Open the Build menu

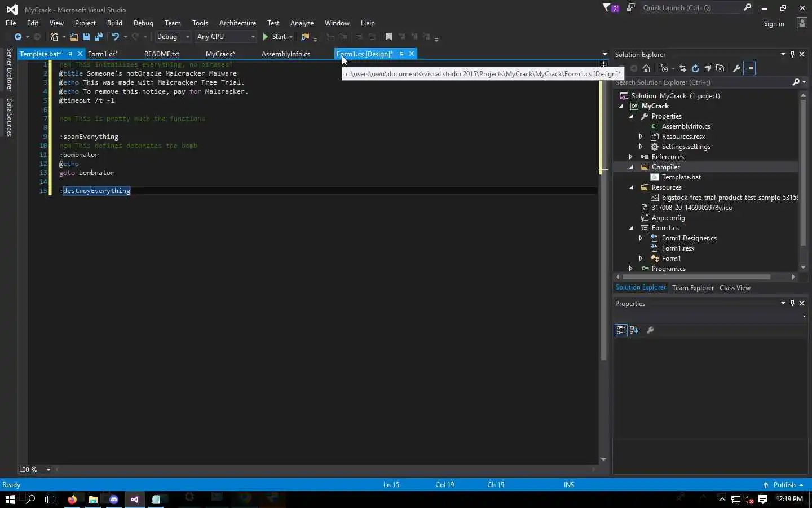(x=114, y=23)
